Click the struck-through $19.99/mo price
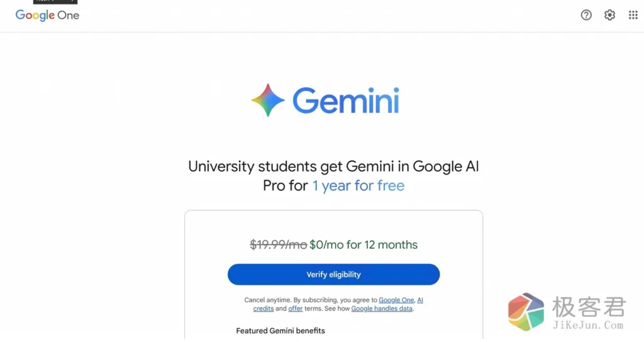The width and height of the screenshot is (644, 342). point(278,245)
